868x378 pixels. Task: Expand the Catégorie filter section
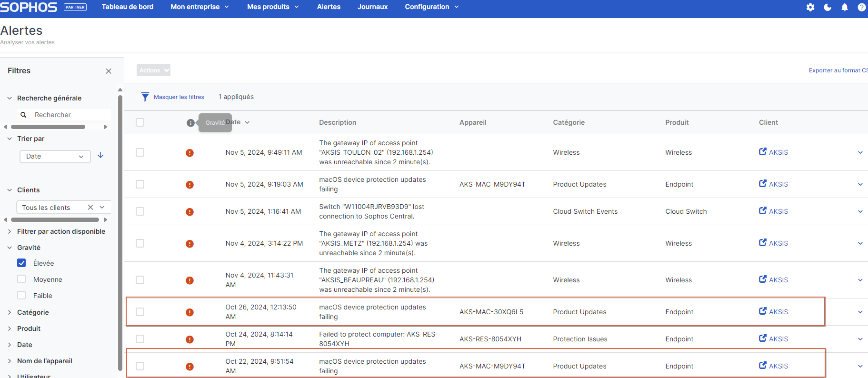[x=33, y=312]
